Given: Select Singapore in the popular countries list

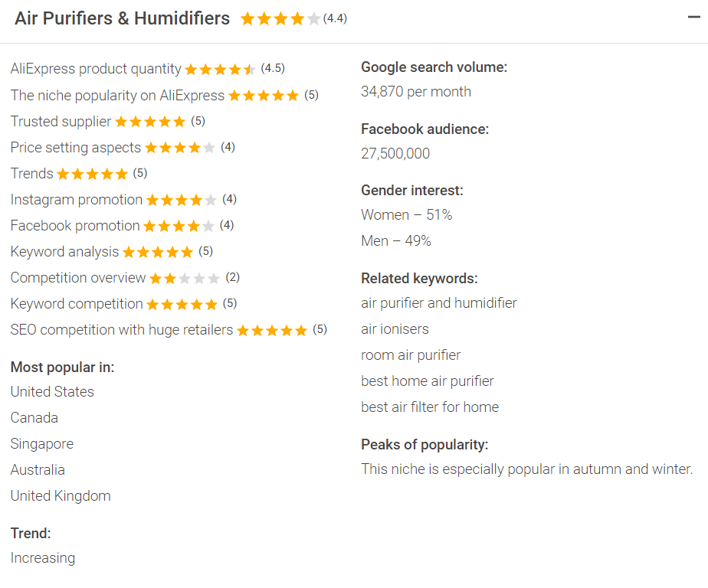Looking at the screenshot, I should click(42, 443).
